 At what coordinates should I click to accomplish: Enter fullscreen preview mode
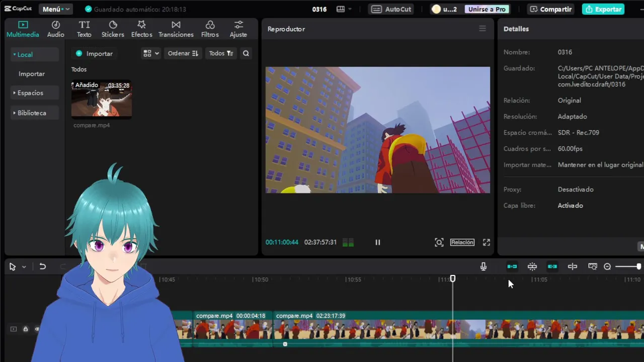point(487,242)
